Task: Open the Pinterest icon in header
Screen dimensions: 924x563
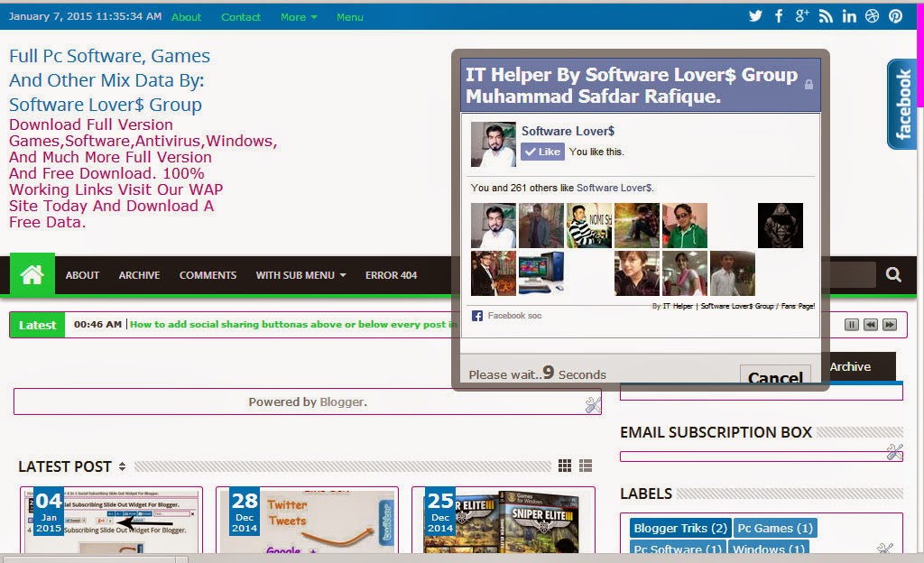Action: [x=896, y=16]
